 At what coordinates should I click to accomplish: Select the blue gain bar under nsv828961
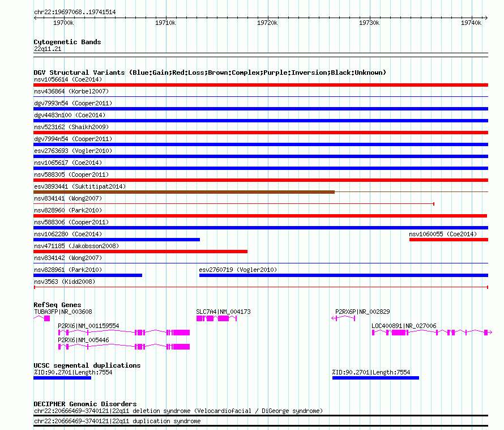(88, 275)
